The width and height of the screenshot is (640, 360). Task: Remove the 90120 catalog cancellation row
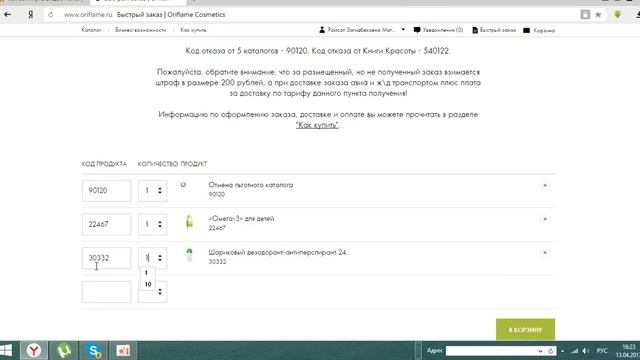click(544, 186)
